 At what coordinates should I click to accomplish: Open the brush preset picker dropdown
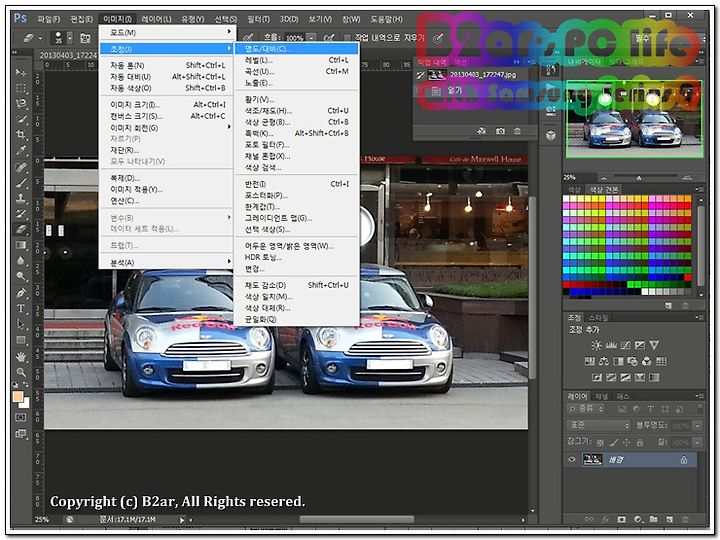point(70,38)
